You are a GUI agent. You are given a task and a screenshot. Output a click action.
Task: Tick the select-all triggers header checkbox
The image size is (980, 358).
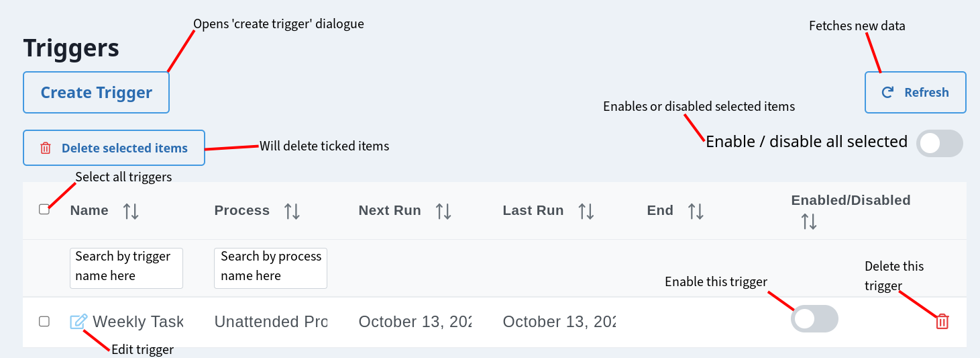(44, 210)
